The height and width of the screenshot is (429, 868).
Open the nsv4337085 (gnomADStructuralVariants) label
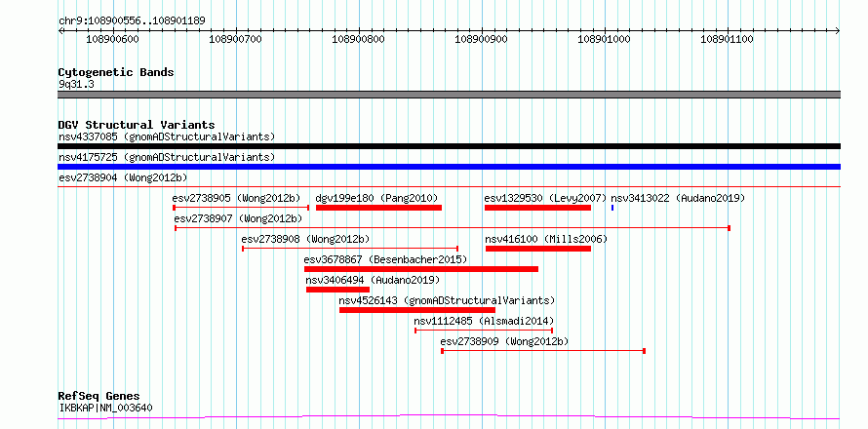(x=167, y=136)
